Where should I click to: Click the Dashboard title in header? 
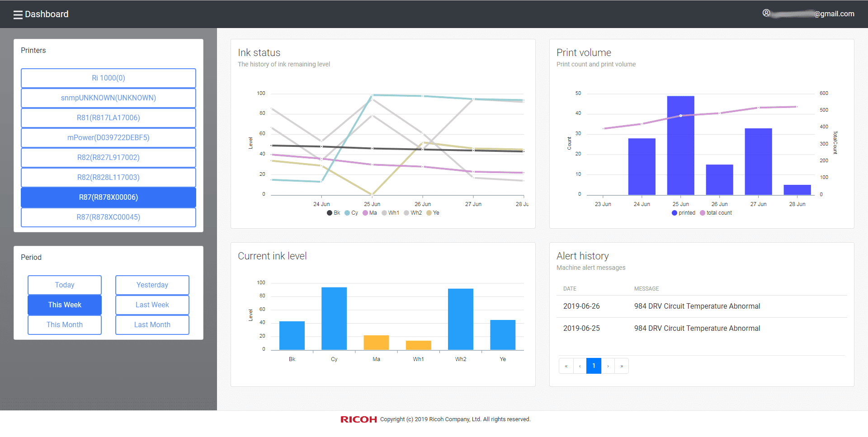(47, 14)
